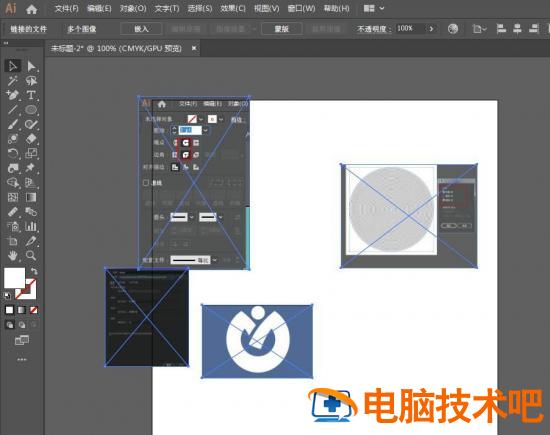The width and height of the screenshot is (550, 435).
Task: Expand the edit toolbar ellipsis
Action: (22, 360)
